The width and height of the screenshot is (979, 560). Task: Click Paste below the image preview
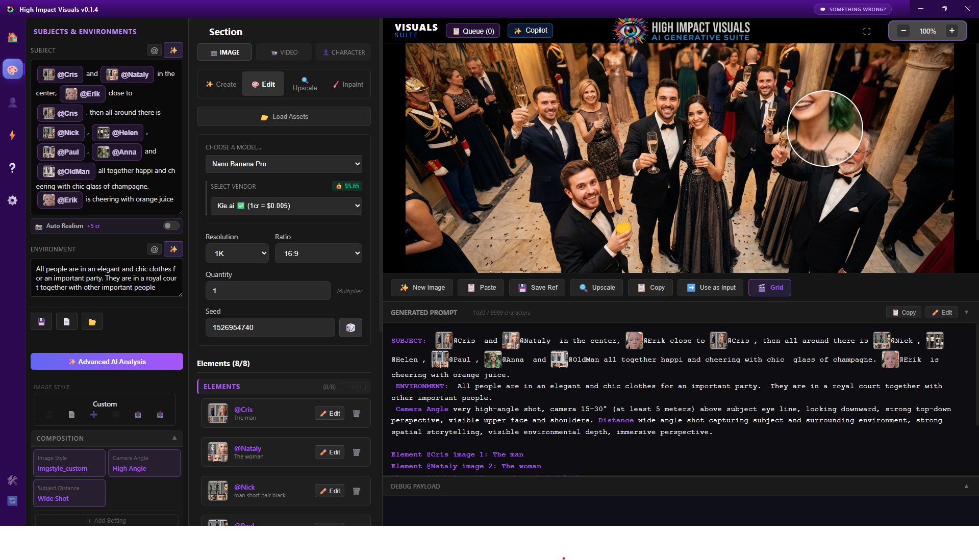(x=481, y=288)
